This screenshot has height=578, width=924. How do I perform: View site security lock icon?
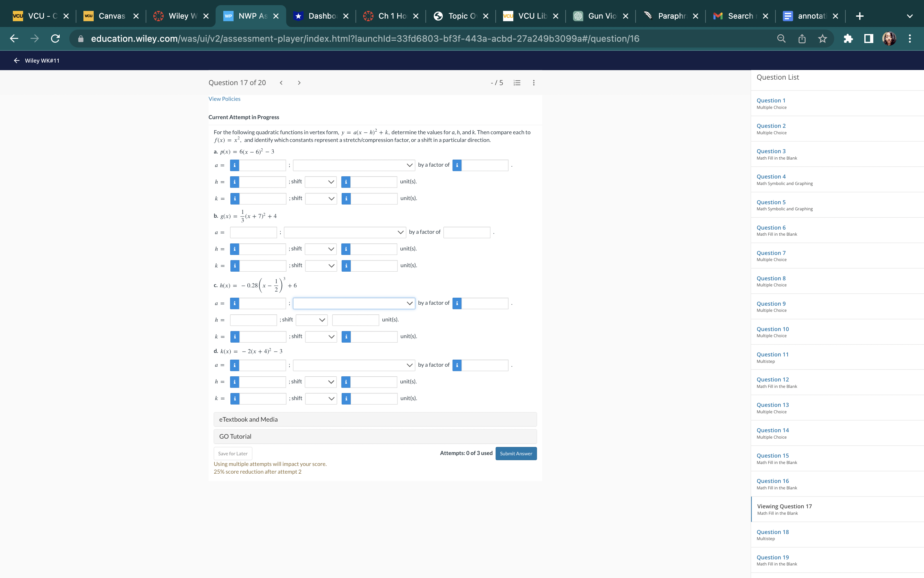tap(81, 39)
